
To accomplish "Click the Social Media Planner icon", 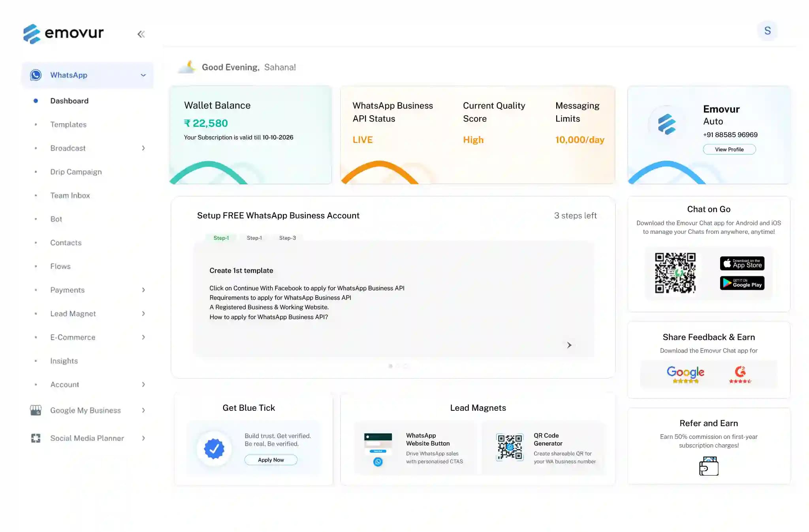I will click(x=36, y=438).
